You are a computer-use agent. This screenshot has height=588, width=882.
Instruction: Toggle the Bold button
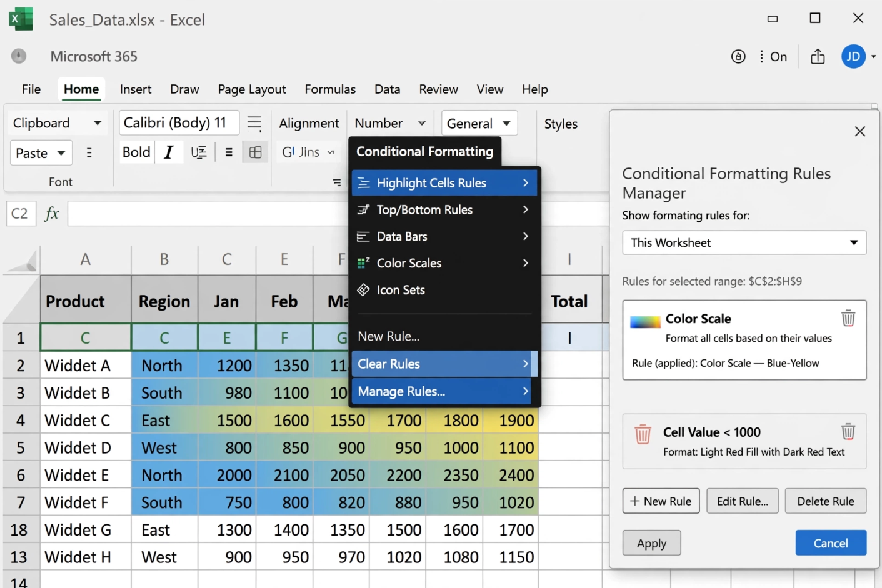pos(136,152)
